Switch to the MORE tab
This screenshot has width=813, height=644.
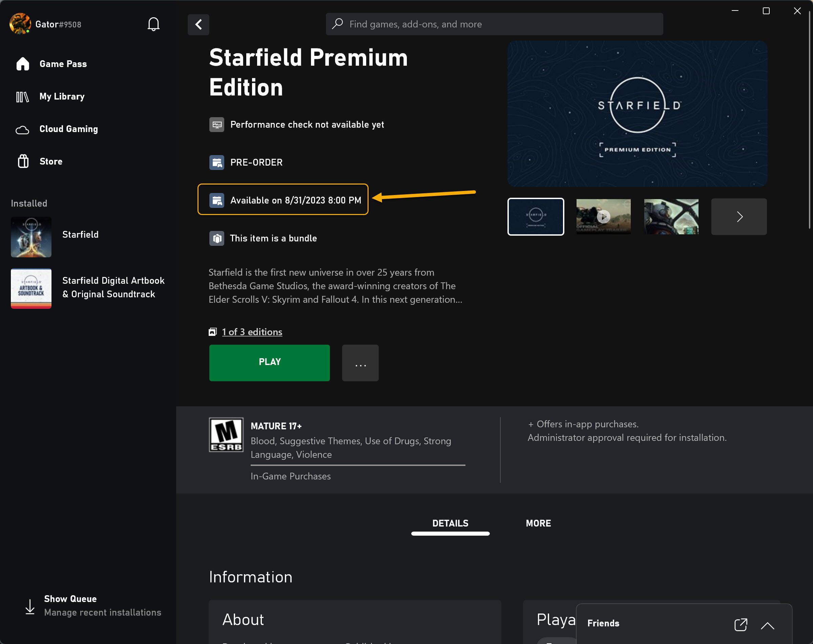coord(539,523)
